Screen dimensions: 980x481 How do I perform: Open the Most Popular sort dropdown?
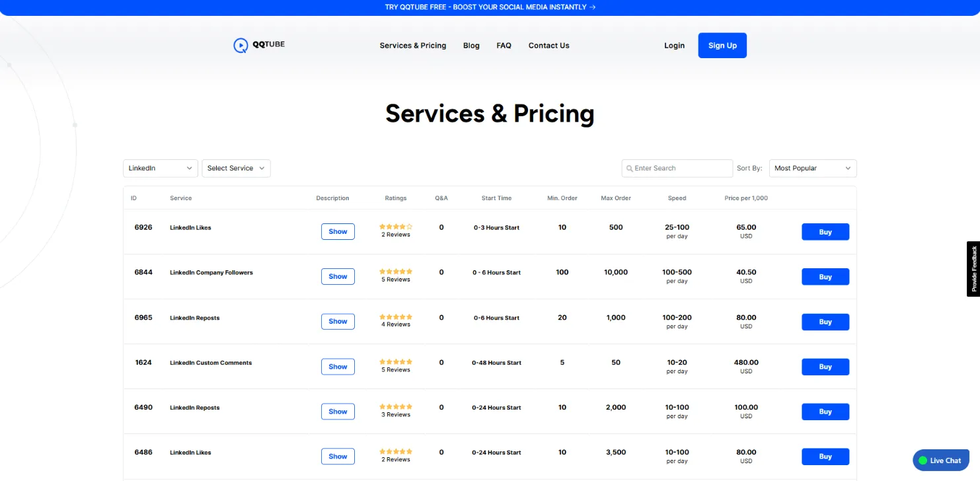[812, 168]
